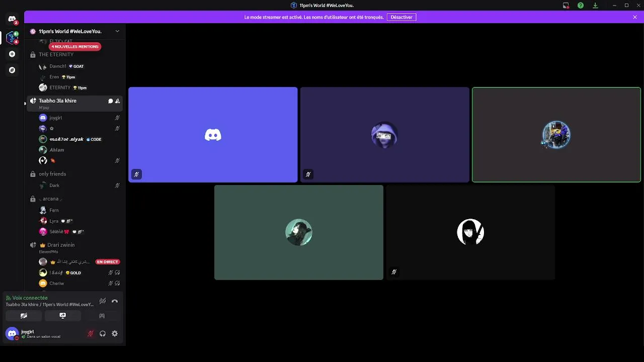The width and height of the screenshot is (644, 362).
Task: Select only friends locked channel
Action: [74, 174]
